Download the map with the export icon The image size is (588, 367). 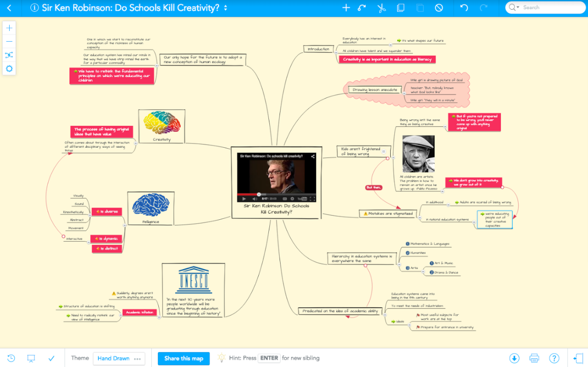point(514,358)
